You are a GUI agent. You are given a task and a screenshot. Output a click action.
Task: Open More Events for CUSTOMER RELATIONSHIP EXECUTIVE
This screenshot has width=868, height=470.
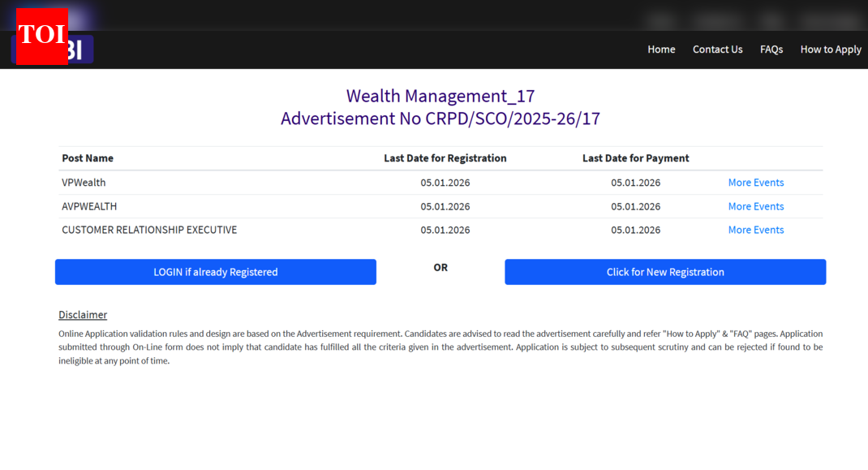click(755, 230)
